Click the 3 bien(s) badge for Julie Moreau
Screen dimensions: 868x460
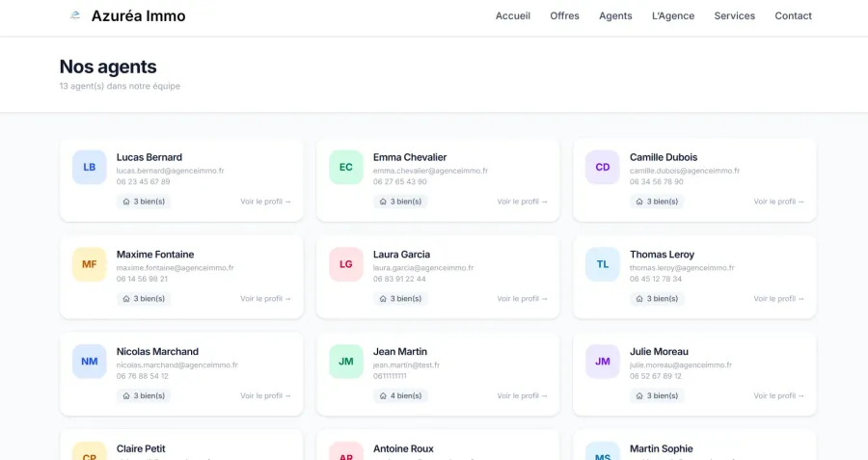click(x=657, y=395)
